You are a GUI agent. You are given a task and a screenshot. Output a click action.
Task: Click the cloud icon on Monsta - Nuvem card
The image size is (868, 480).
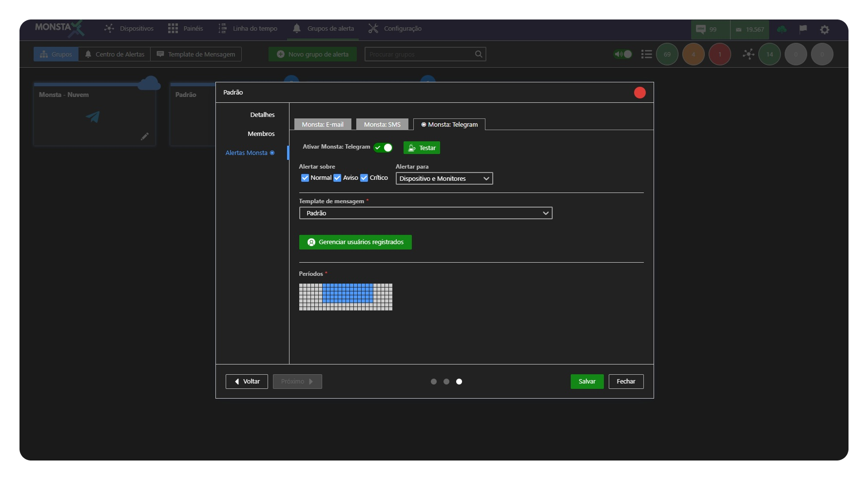pyautogui.click(x=149, y=83)
